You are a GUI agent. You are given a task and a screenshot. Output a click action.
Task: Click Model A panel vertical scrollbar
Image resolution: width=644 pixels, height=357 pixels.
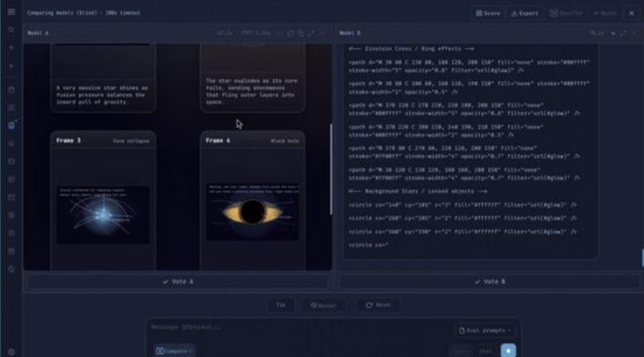[x=331, y=169]
